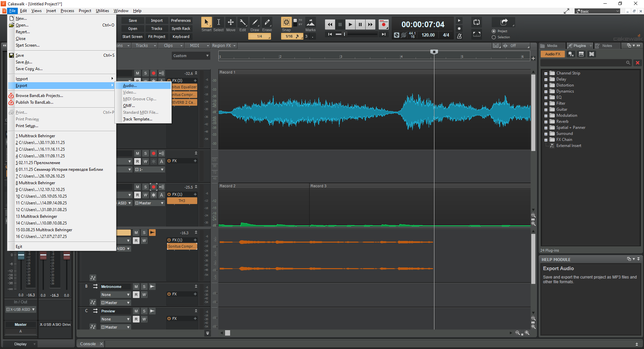Screen dimensions: 644x349
Task: Go to project start button
Action: point(330,34)
